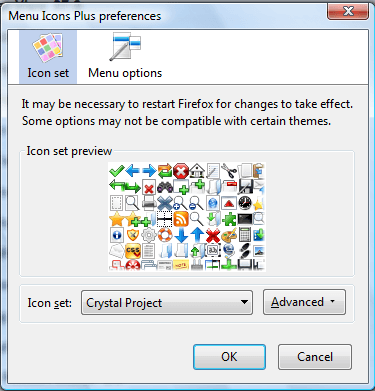Image resolution: width=375 pixels, height=391 pixels.
Task: Click the red stop sign icon
Action: point(181,171)
